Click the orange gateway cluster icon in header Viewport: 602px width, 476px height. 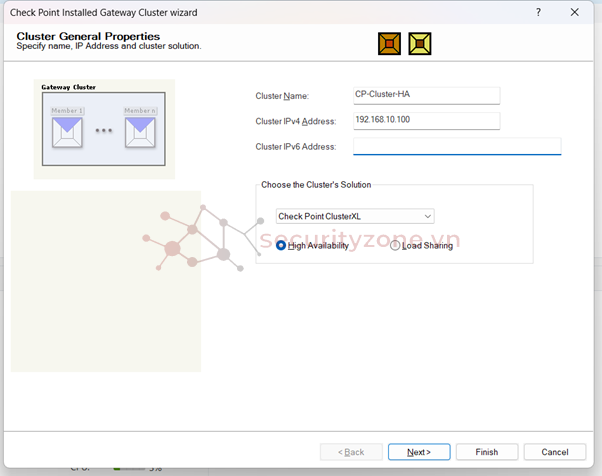[389, 44]
